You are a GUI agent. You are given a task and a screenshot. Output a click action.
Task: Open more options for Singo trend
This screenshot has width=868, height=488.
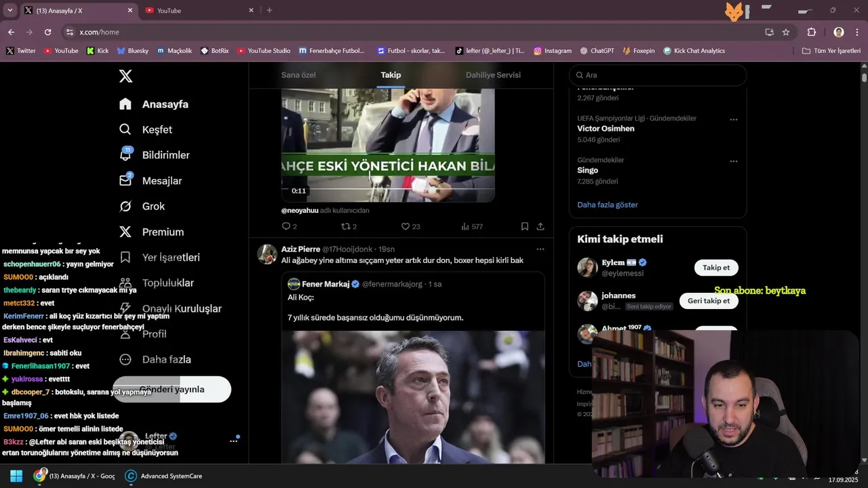click(x=733, y=161)
